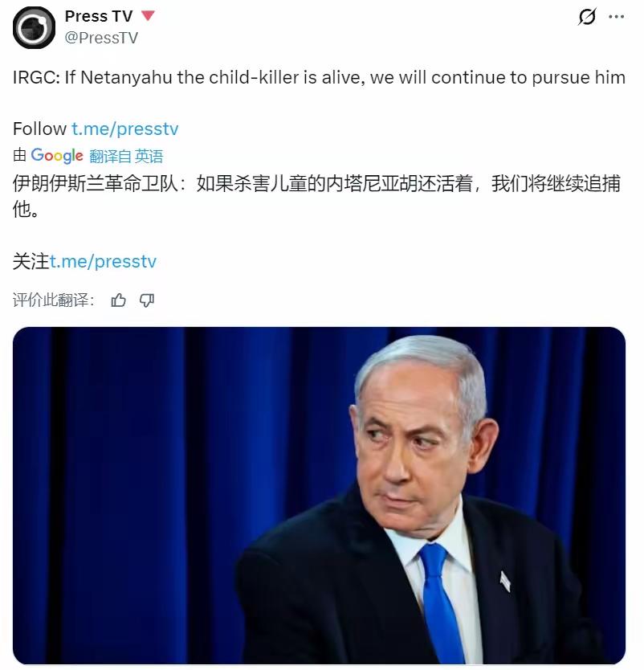644x670 pixels.
Task: Click the lapel pin on the suit
Action: tap(505, 581)
